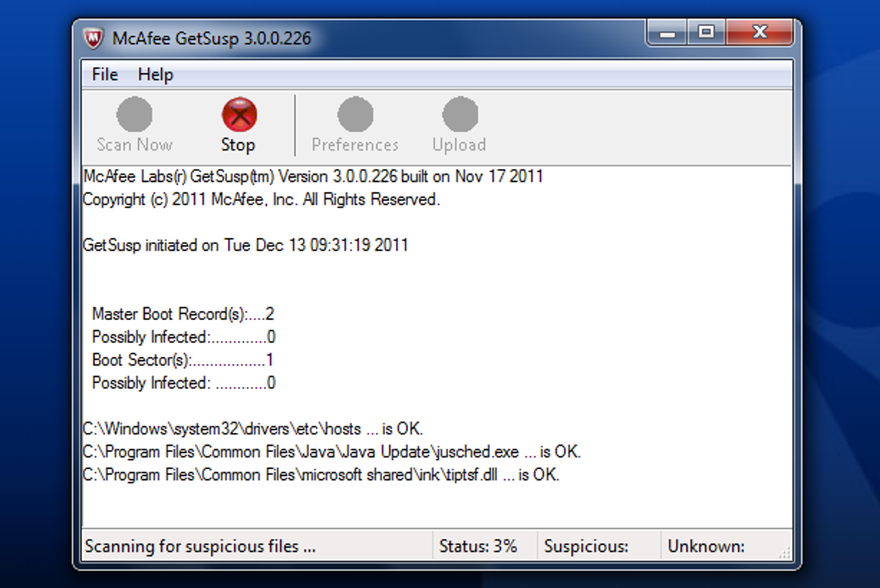
Task: Click the Preferences label
Action: (355, 145)
